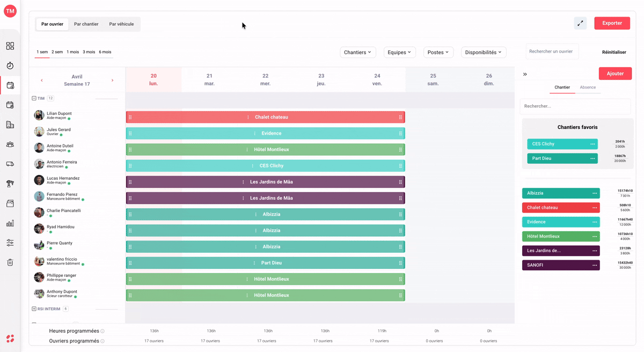Select worker Lilian Dupont
This screenshot has height=352, width=644.
coord(59,114)
